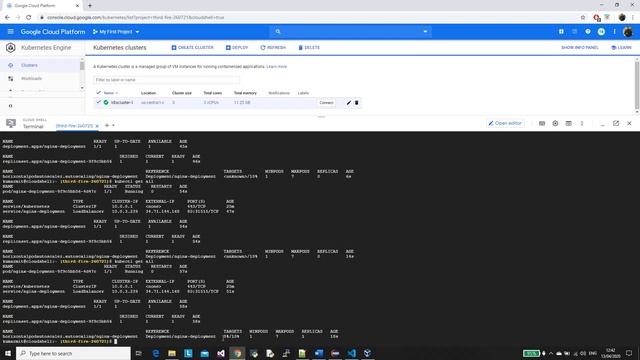
Task: Click the REFRESH button
Action: [x=273, y=48]
